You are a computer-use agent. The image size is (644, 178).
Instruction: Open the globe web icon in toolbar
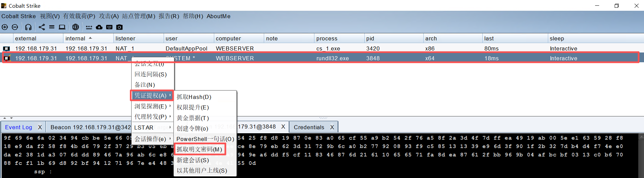tap(76, 27)
